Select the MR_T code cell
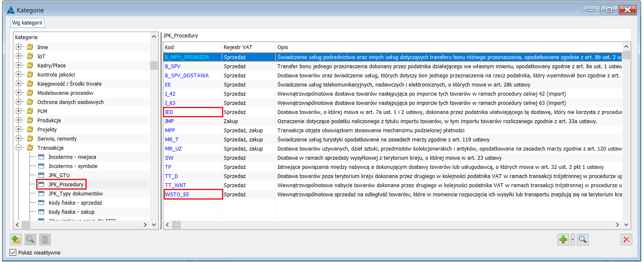 click(x=192, y=139)
